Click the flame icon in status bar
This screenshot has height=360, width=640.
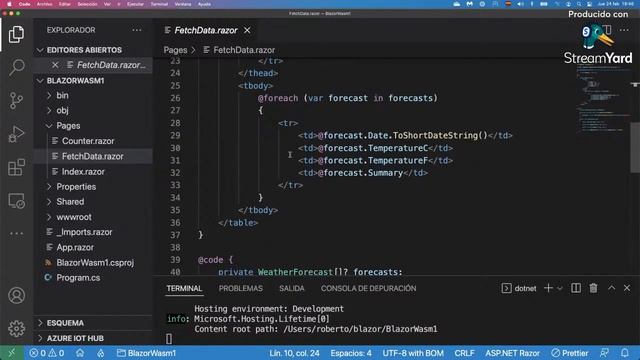click(x=100, y=353)
